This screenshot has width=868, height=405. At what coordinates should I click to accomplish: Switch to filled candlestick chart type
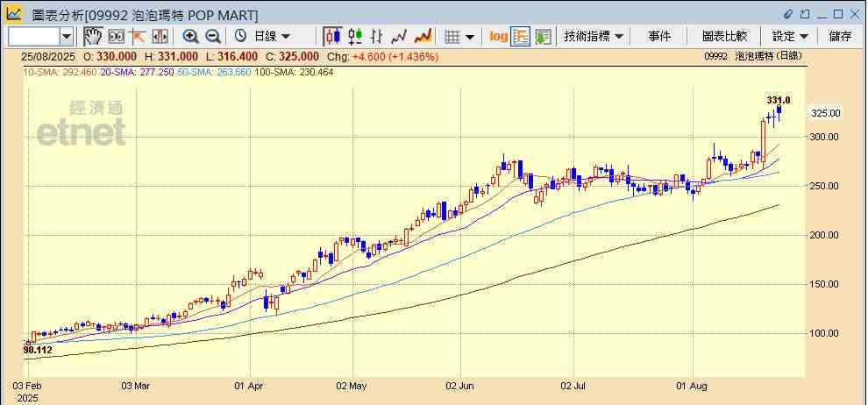click(x=332, y=37)
